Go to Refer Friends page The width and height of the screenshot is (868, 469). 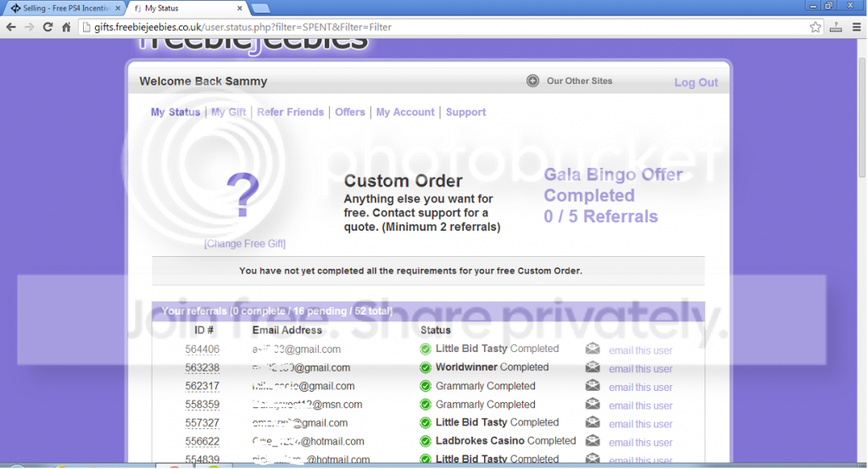click(290, 112)
